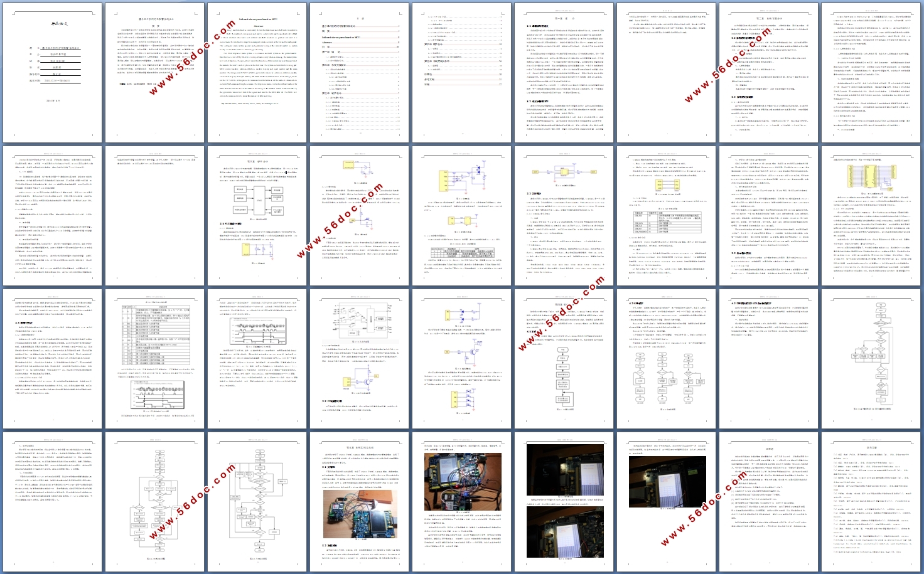Select the references (参考文献) final page
This screenshot has height=574, width=924.
click(x=871, y=502)
